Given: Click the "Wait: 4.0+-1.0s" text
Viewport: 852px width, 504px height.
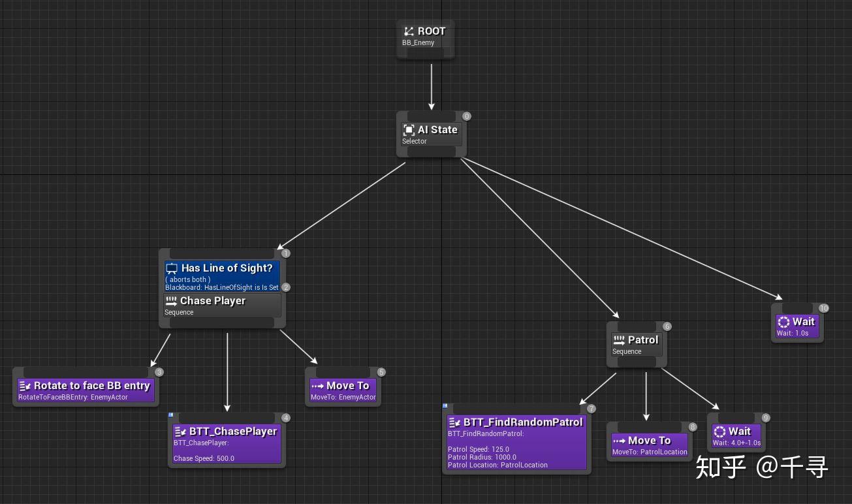Looking at the screenshot, I should (x=736, y=443).
